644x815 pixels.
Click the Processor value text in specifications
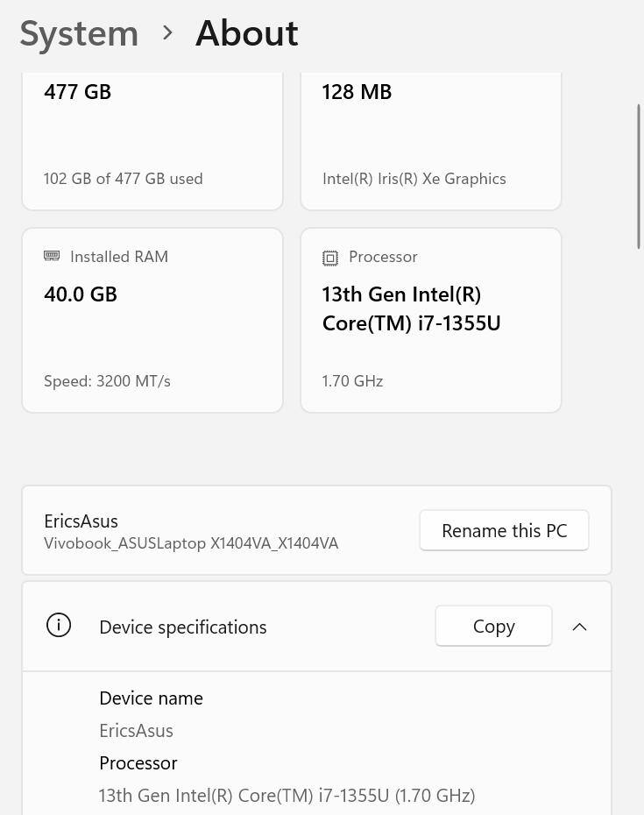click(287, 795)
